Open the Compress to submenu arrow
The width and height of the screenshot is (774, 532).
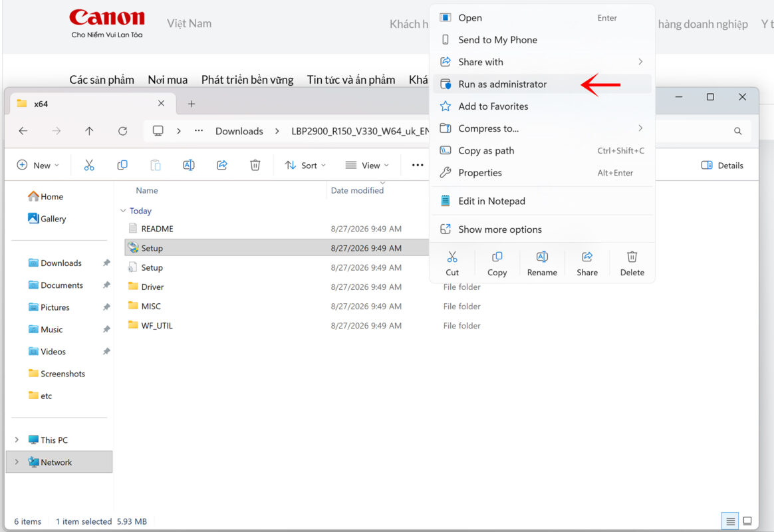640,128
